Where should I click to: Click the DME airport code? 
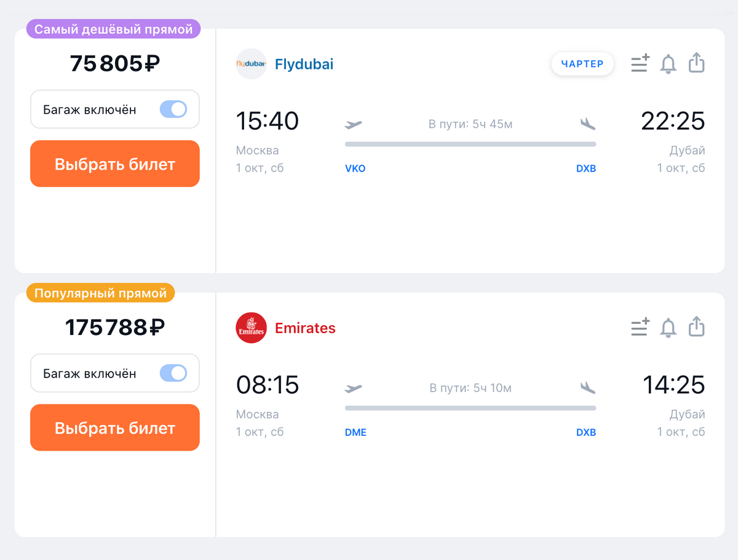coord(355,433)
